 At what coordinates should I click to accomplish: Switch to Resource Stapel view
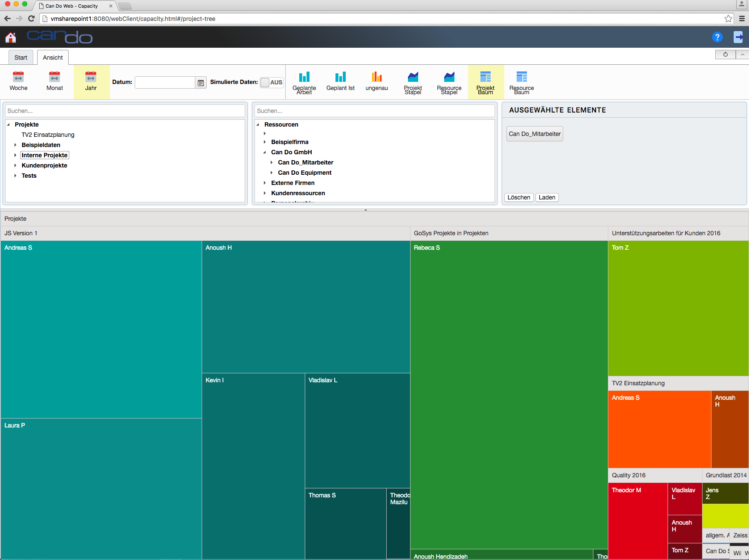449,83
